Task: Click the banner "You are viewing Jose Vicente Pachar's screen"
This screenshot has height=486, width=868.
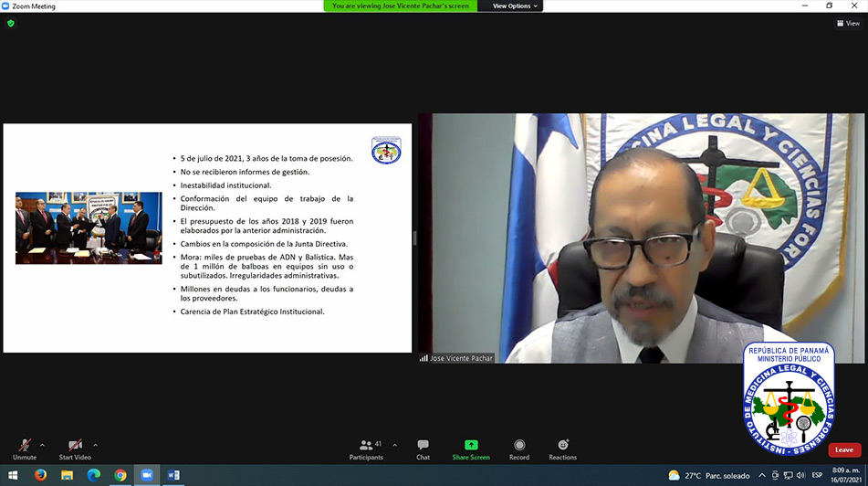Action: (401, 6)
